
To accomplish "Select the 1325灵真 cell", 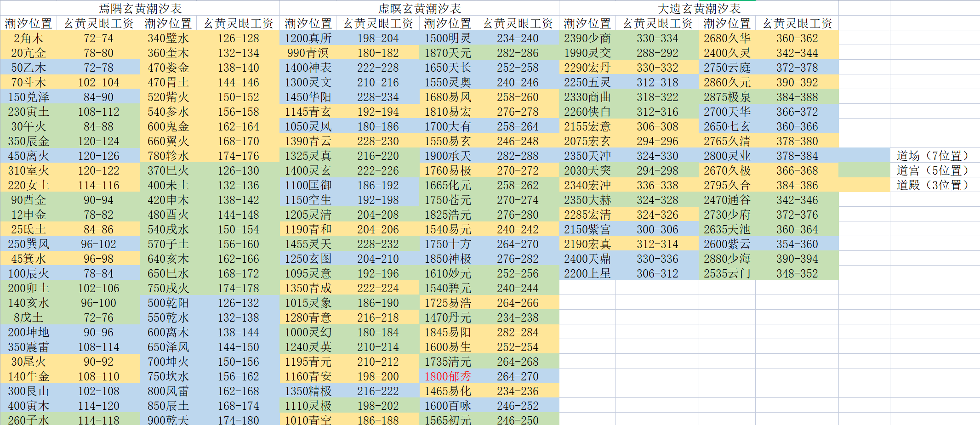I will [308, 155].
